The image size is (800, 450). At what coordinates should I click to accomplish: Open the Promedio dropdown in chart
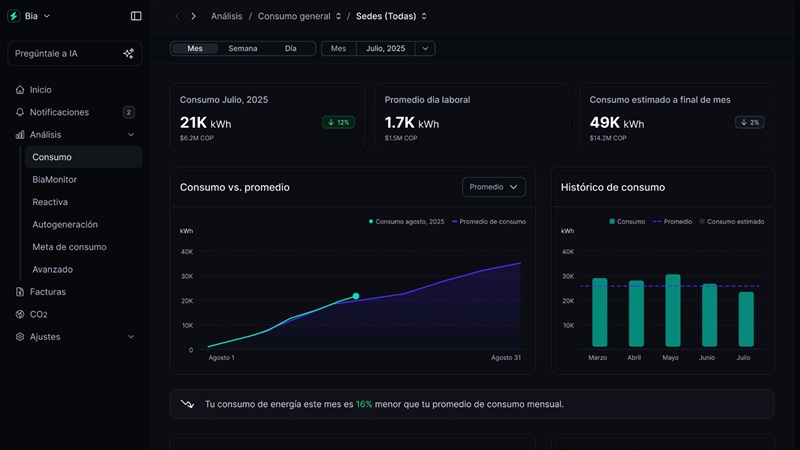[x=494, y=187]
